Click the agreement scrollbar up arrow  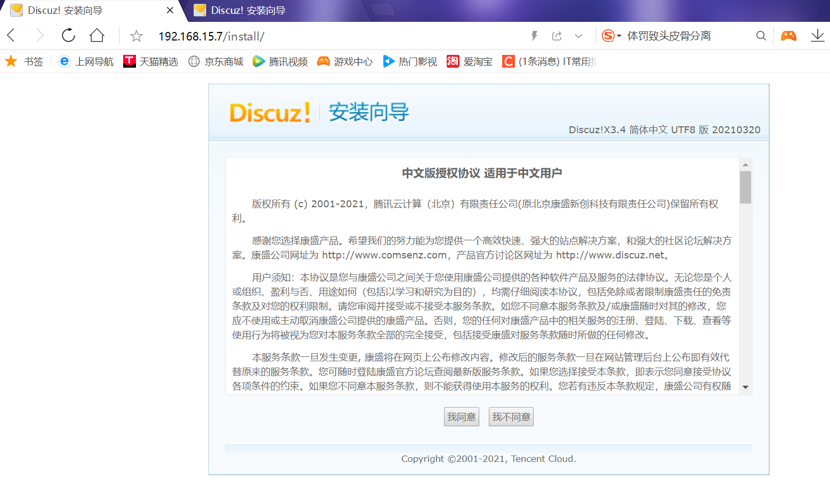(745, 164)
